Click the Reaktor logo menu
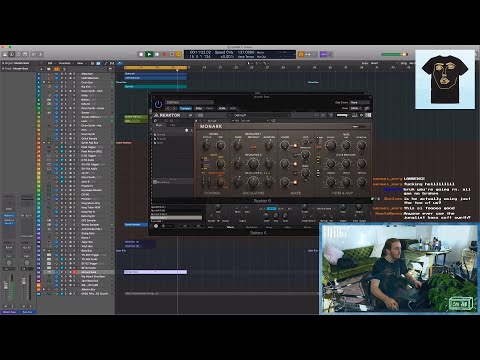The width and height of the screenshot is (480, 360). tap(167, 115)
